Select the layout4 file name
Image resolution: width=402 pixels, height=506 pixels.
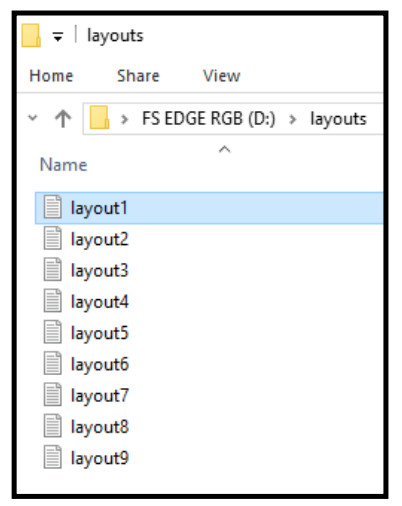pyautogui.click(x=100, y=302)
